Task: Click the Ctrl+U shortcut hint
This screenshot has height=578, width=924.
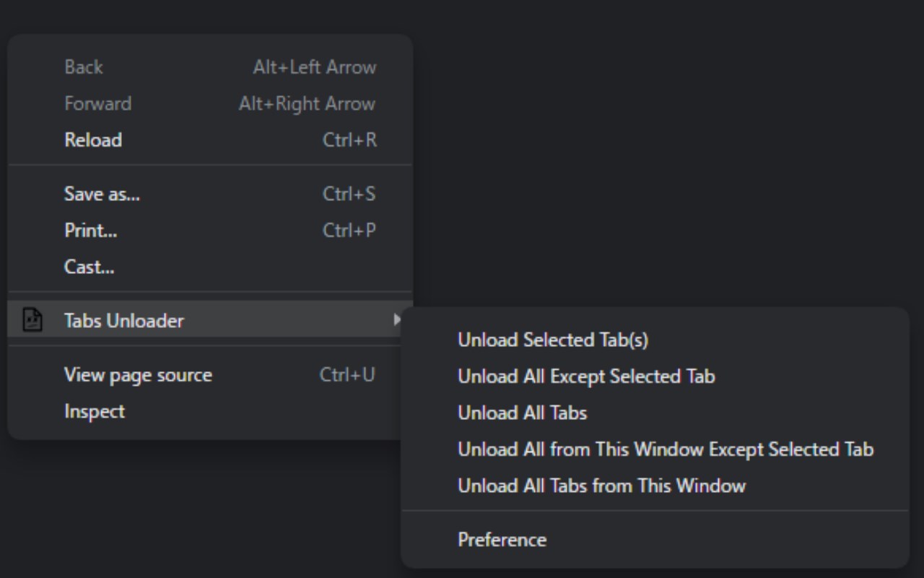Action: pyautogui.click(x=347, y=375)
